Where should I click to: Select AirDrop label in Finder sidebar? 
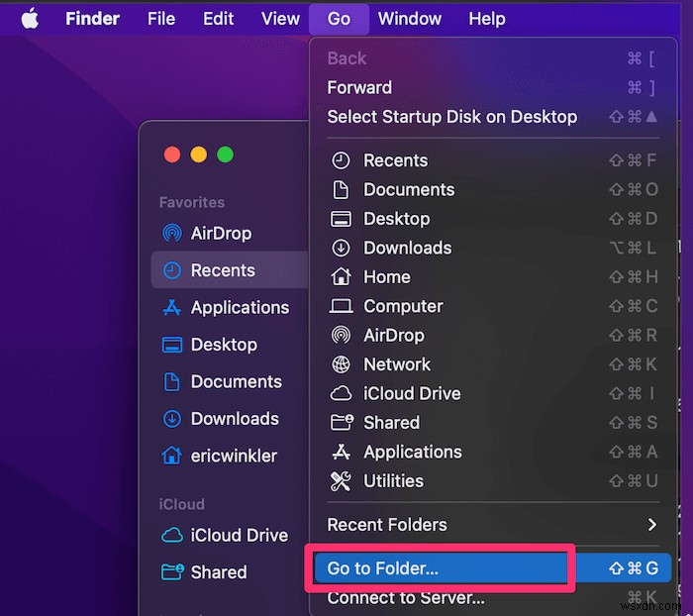click(x=221, y=233)
